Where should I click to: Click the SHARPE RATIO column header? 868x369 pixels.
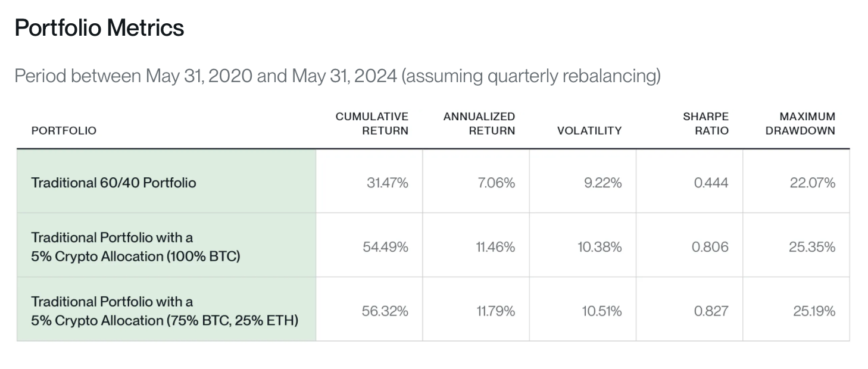[x=705, y=123]
